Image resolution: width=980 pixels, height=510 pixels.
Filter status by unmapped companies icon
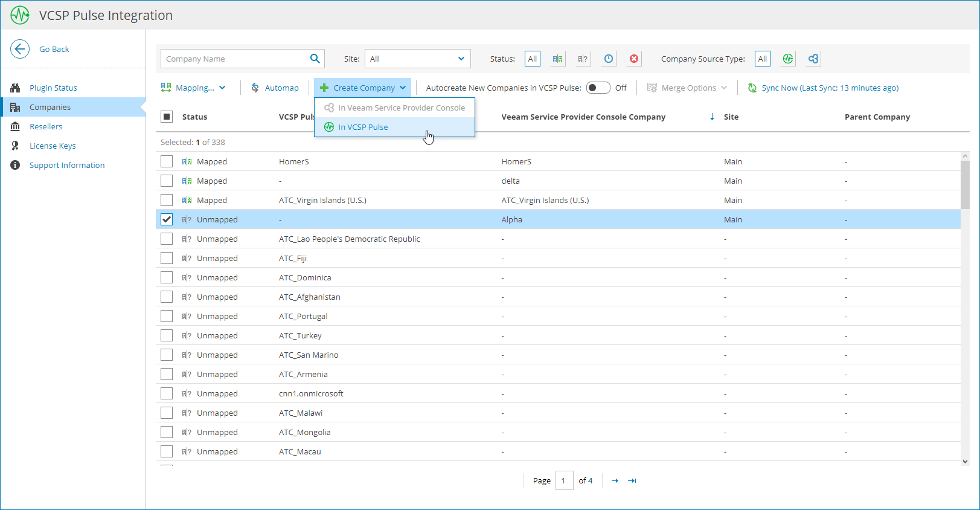coord(583,59)
